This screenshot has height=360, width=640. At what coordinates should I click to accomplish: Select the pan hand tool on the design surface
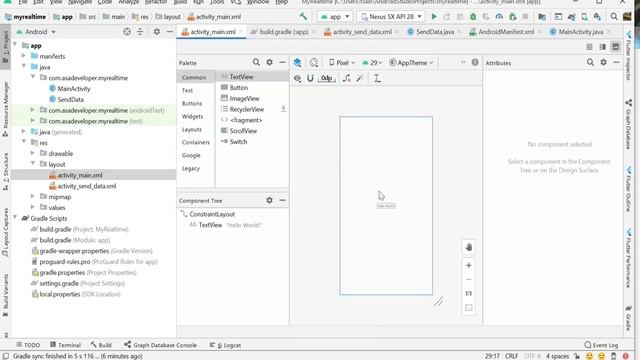pyautogui.click(x=469, y=247)
